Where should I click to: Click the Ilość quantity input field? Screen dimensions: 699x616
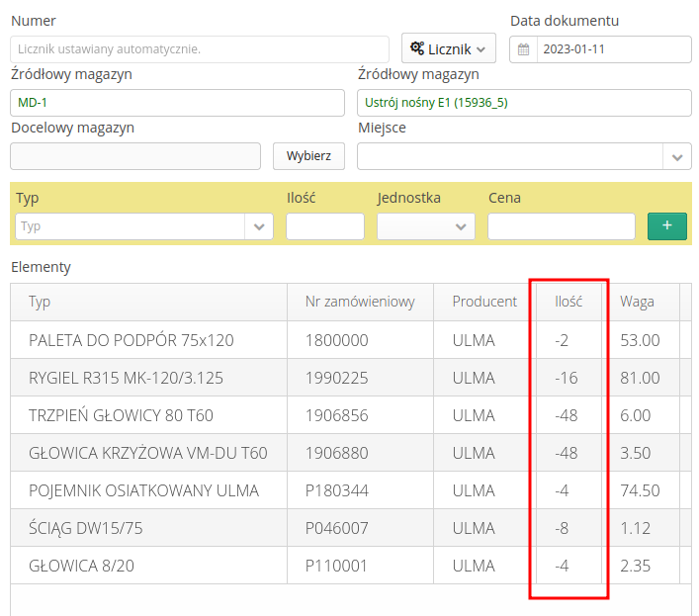pos(324,226)
